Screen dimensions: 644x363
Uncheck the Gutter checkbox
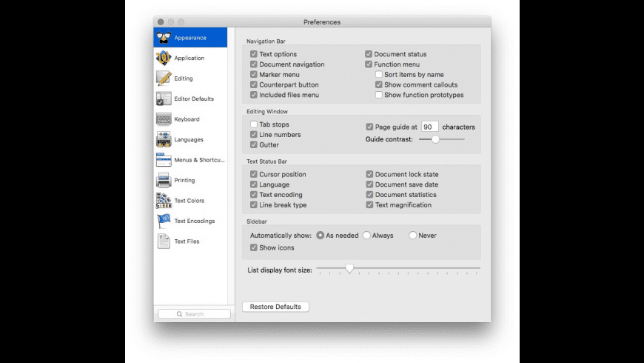click(254, 144)
